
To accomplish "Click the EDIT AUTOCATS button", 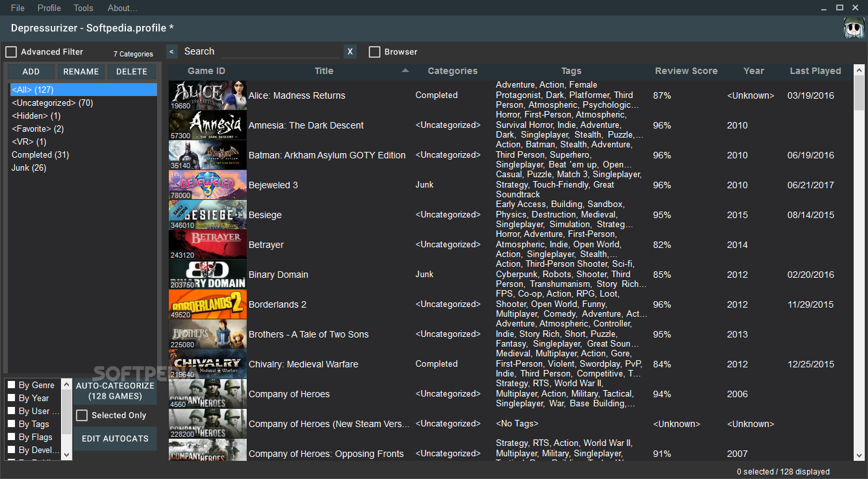I will [115, 439].
